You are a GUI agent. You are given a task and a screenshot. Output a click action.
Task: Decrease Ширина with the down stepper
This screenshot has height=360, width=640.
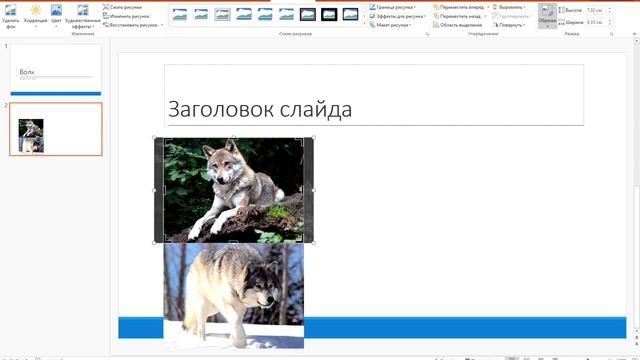pyautogui.click(x=610, y=24)
